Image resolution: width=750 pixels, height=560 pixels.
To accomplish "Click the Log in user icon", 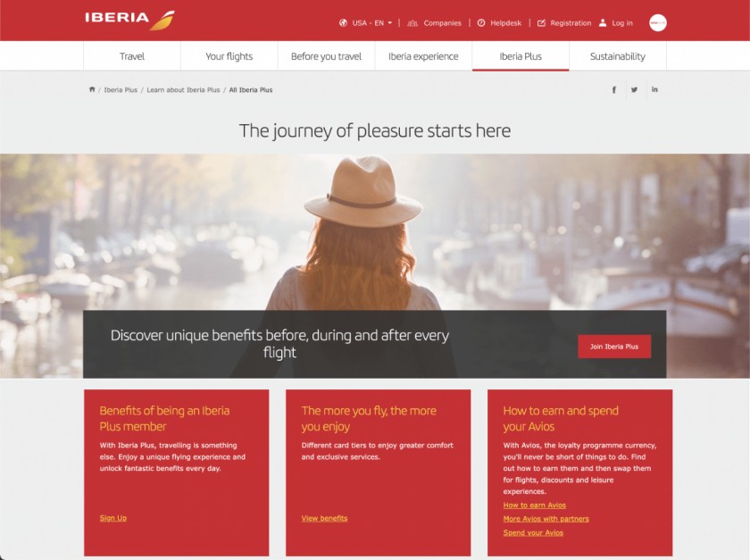I will tap(603, 22).
